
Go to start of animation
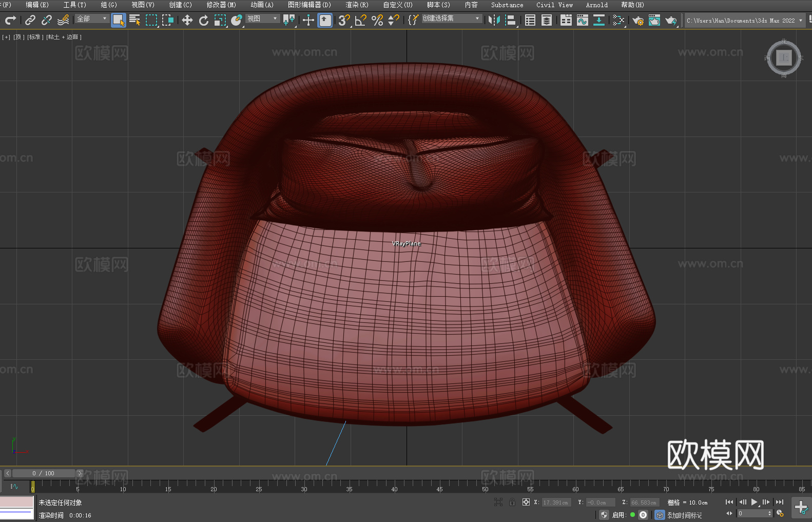click(x=729, y=502)
